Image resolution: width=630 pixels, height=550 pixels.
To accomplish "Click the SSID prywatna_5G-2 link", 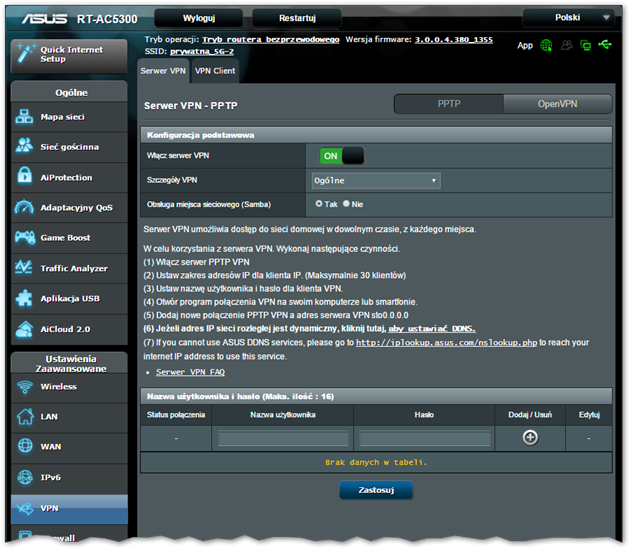I will pos(202,52).
